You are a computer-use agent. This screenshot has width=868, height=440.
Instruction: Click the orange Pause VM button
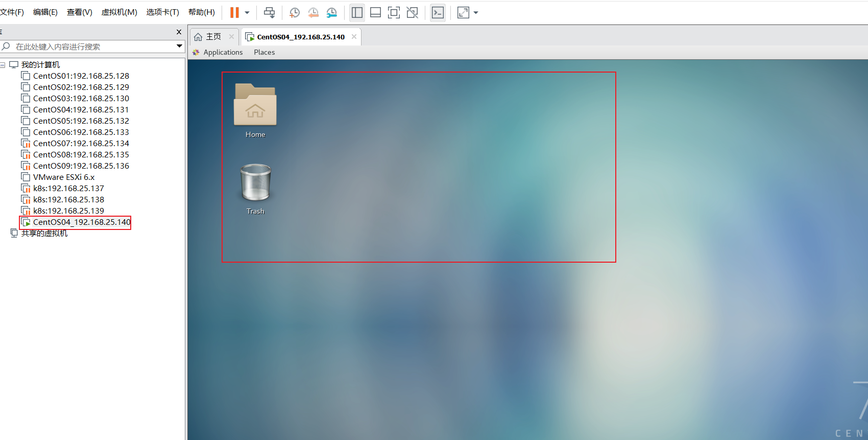pyautogui.click(x=234, y=12)
